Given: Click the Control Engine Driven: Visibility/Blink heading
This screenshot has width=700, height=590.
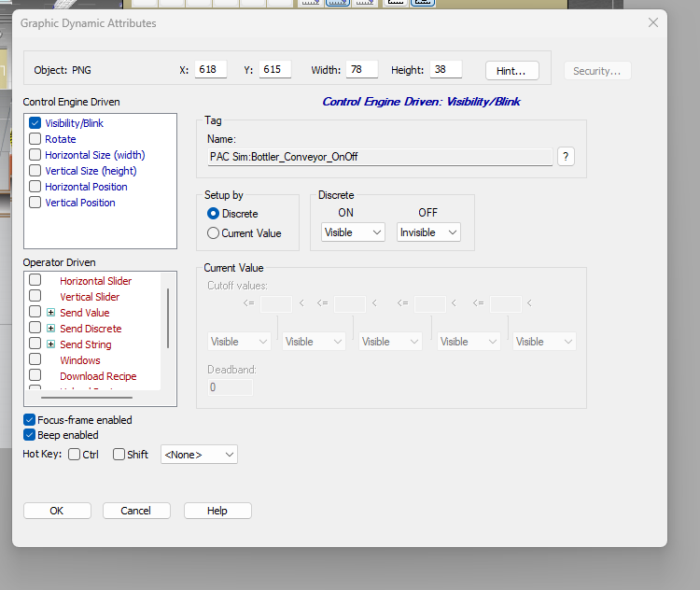Looking at the screenshot, I should 421,102.
